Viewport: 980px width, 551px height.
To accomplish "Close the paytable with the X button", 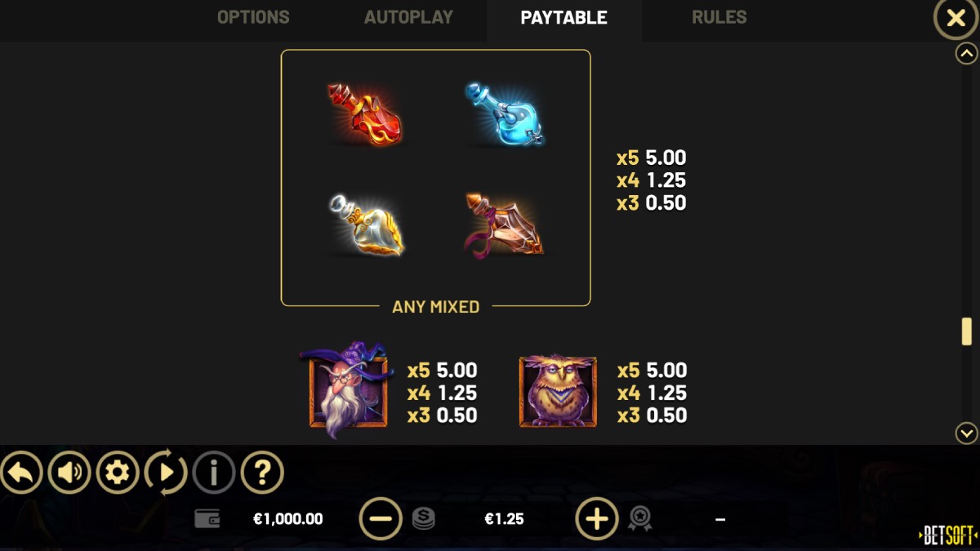I will (955, 18).
